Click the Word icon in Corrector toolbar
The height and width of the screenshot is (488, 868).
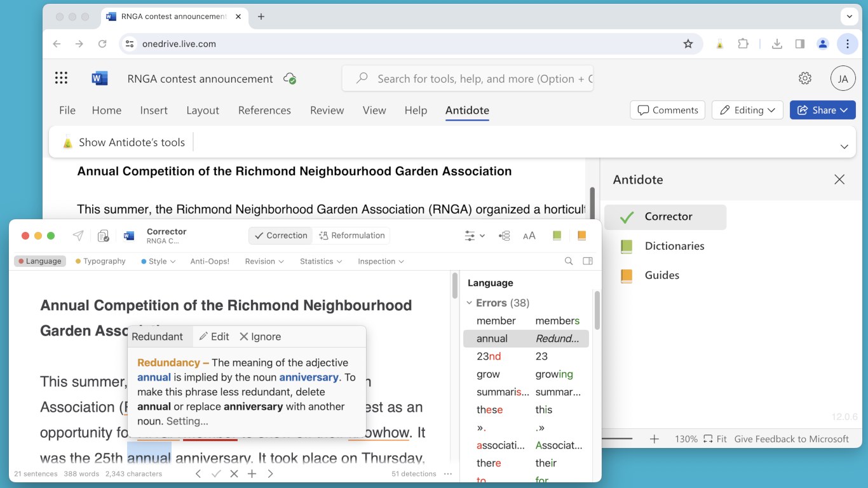(x=129, y=236)
